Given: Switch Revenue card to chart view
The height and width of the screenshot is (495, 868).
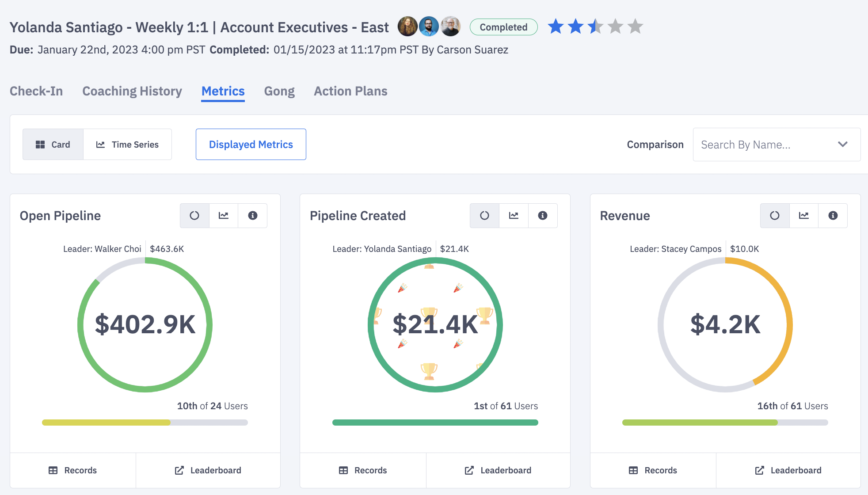Looking at the screenshot, I should click(x=804, y=216).
